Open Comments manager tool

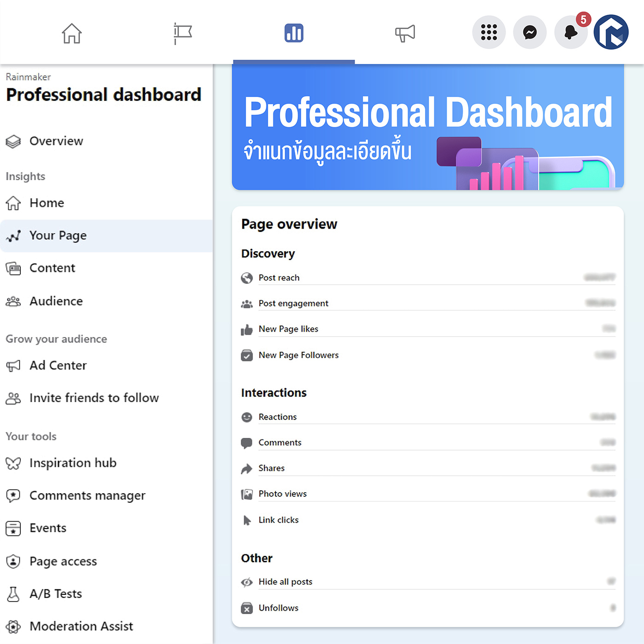tap(87, 496)
